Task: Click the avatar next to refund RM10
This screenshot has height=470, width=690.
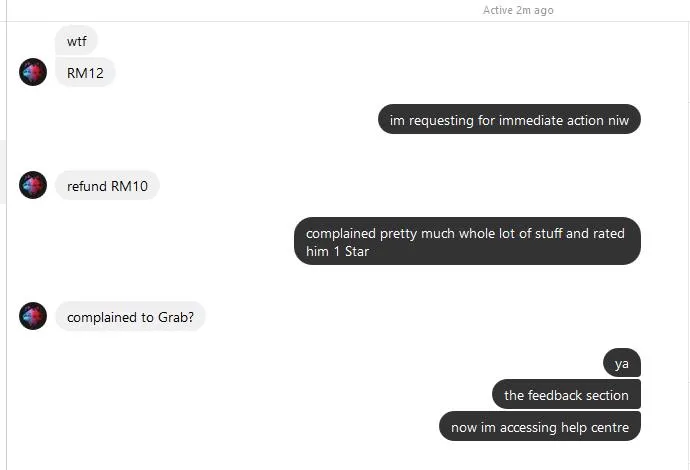Action: 33,185
